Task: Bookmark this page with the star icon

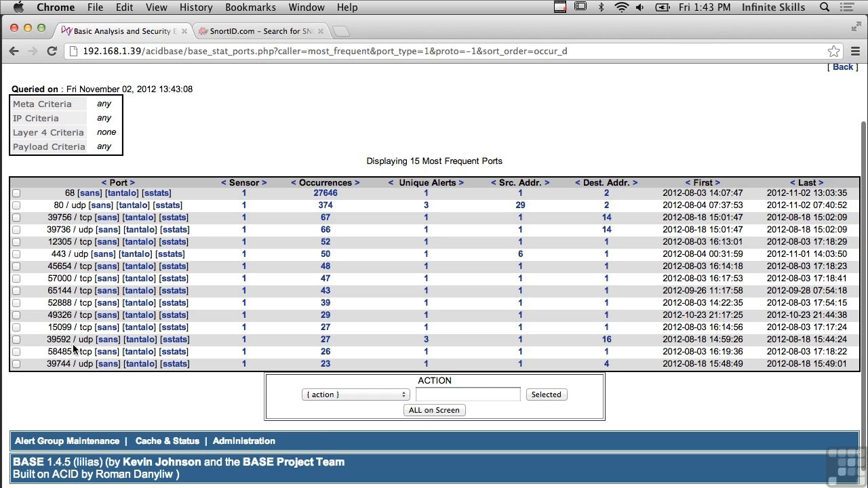Action: [x=833, y=51]
